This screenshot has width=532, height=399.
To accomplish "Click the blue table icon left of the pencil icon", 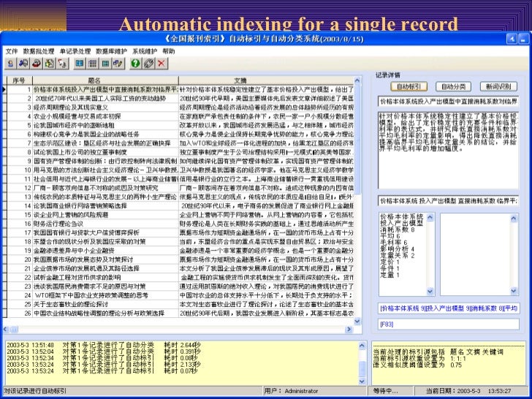I will [x=105, y=64].
